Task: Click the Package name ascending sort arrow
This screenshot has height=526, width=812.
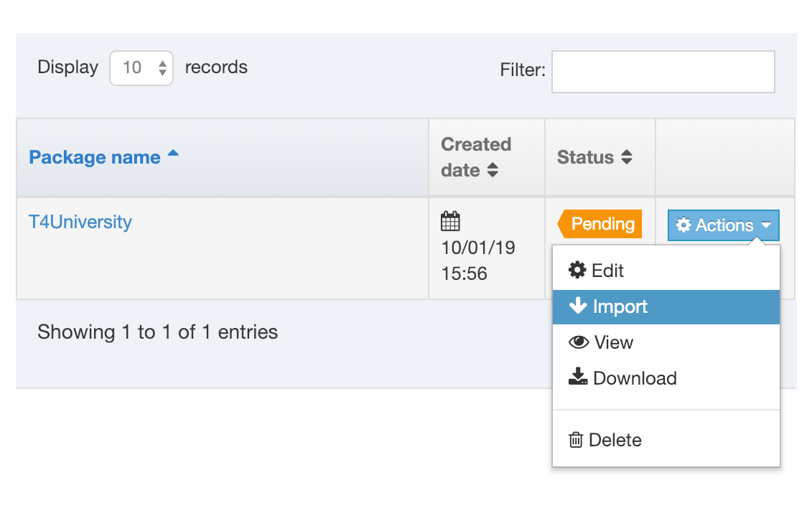Action: click(x=173, y=154)
